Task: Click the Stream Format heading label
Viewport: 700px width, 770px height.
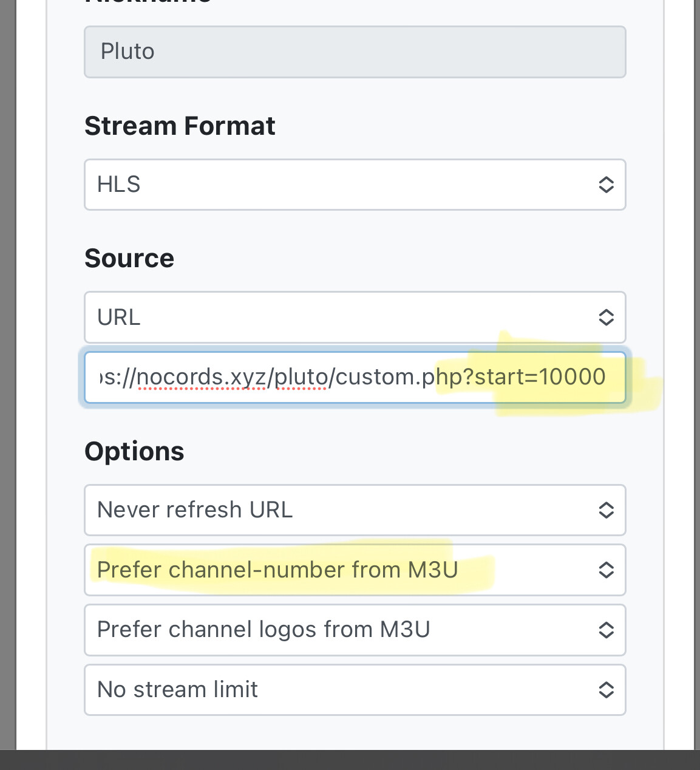Action: (x=180, y=126)
